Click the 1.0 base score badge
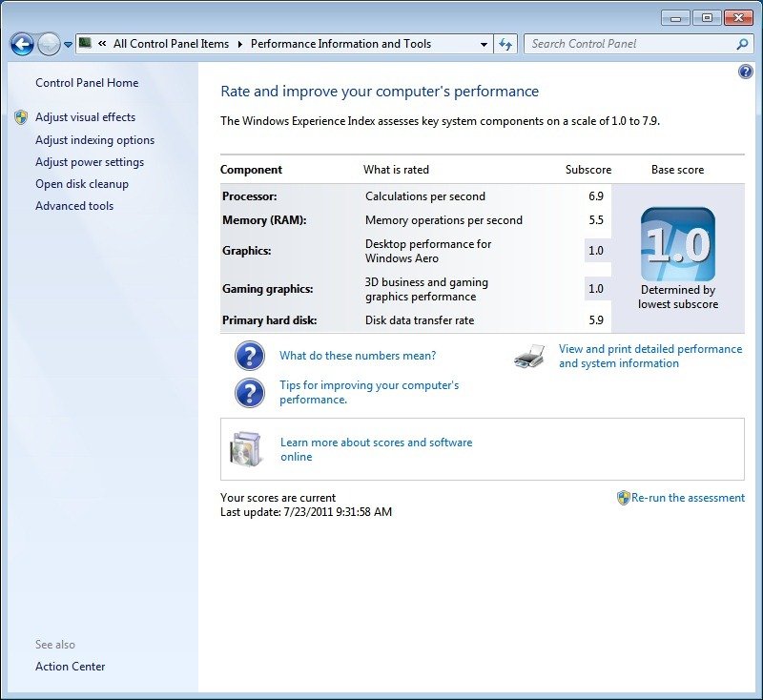This screenshot has height=700, width=763. click(678, 244)
